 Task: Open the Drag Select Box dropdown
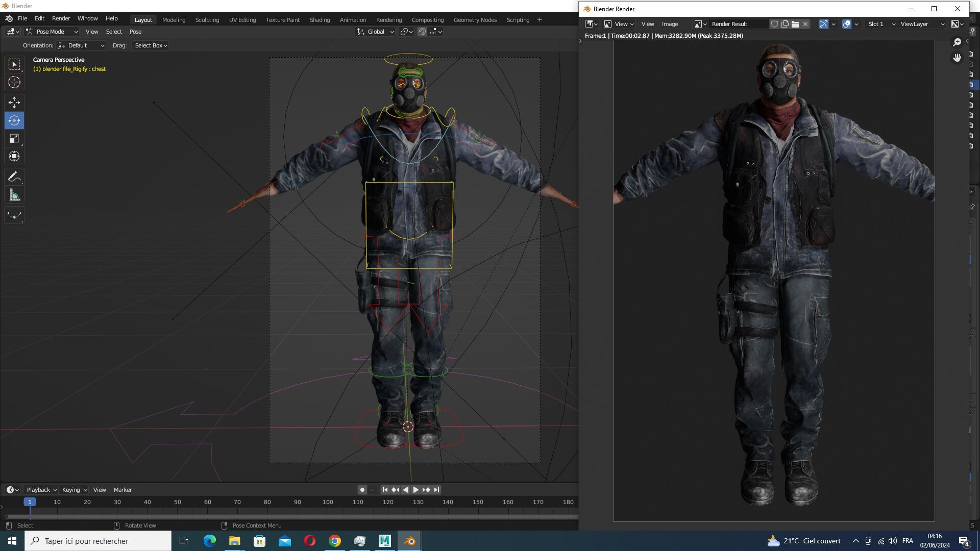pos(151,45)
